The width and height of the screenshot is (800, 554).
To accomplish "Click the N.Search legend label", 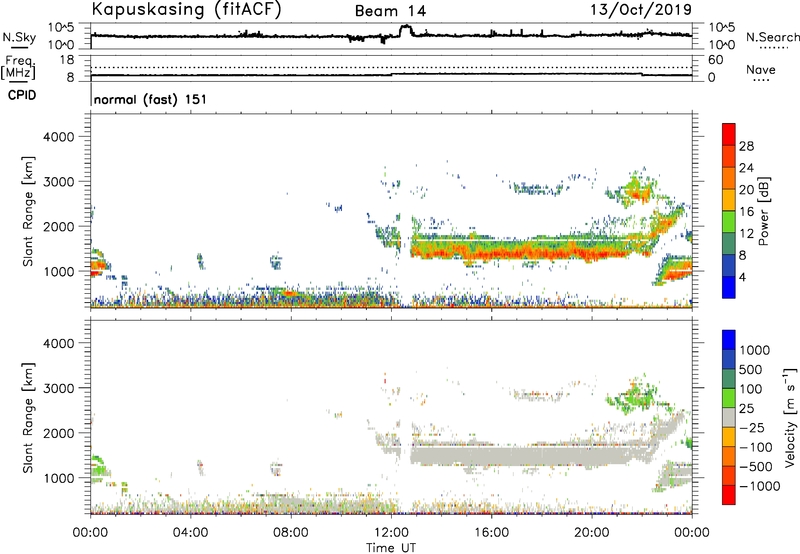I will pos(772,37).
